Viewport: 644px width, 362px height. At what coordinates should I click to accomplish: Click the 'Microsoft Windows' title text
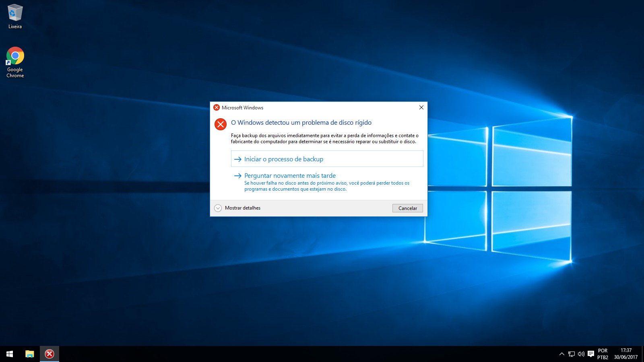tap(242, 108)
